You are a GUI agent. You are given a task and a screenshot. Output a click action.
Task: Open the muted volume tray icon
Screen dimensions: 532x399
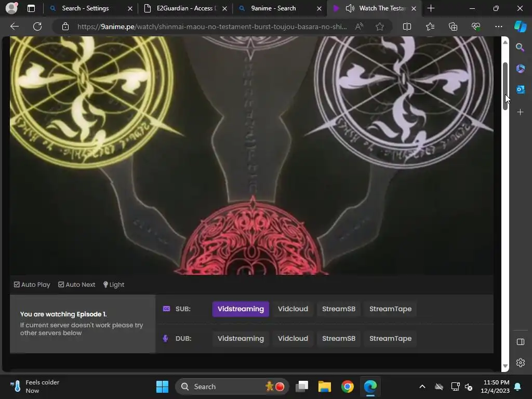(x=469, y=387)
